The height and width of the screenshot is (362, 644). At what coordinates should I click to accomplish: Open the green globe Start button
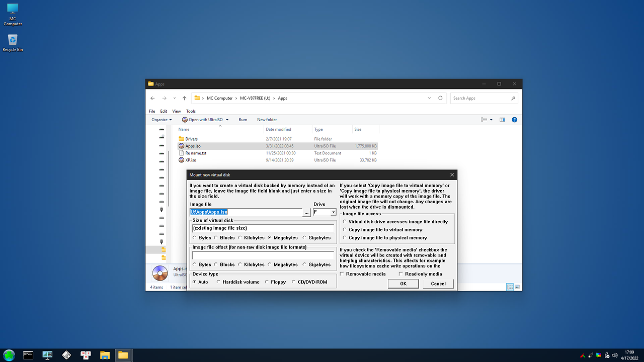coord(10,355)
